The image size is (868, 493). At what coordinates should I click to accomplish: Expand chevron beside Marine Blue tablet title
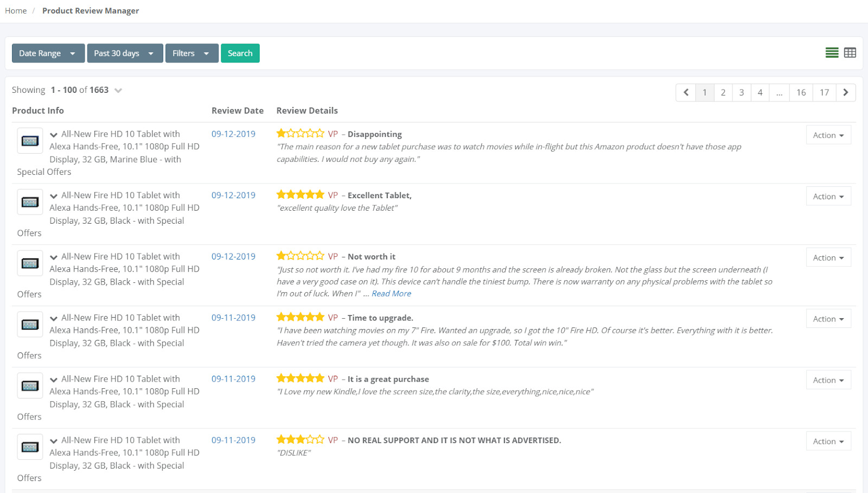pyautogui.click(x=54, y=135)
